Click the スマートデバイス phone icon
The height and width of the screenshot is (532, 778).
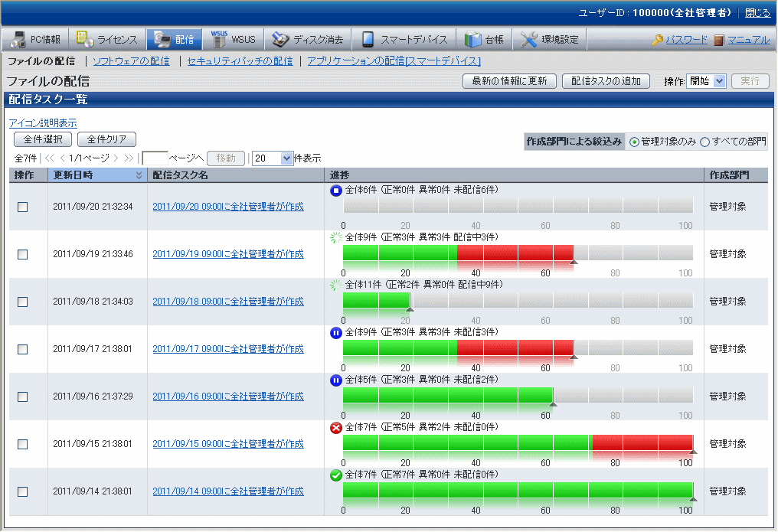368,39
